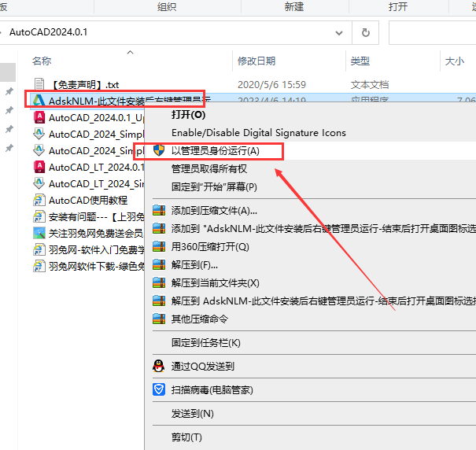Select 打开(O) in the context menu
Viewport: 476px width, 450px height.
click(188, 115)
